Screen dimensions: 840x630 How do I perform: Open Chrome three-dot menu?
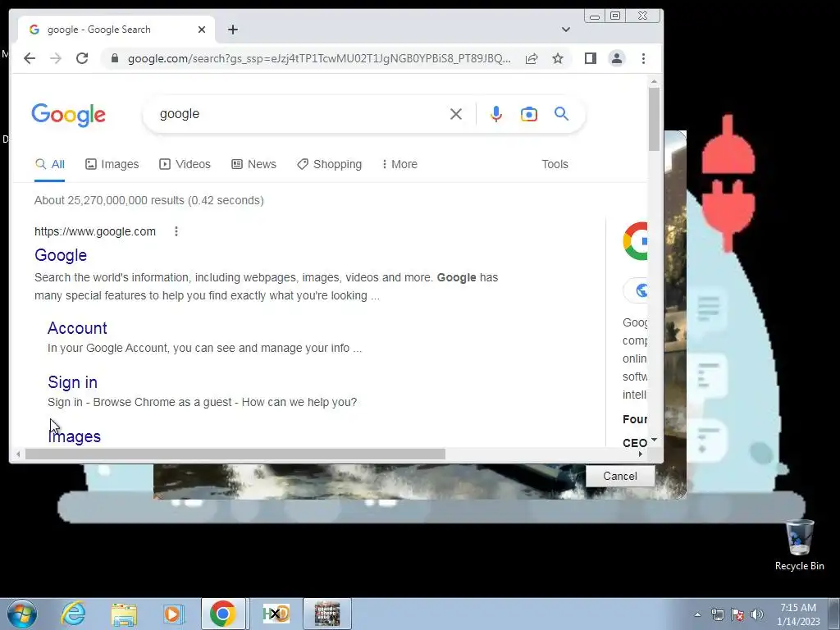pos(643,58)
